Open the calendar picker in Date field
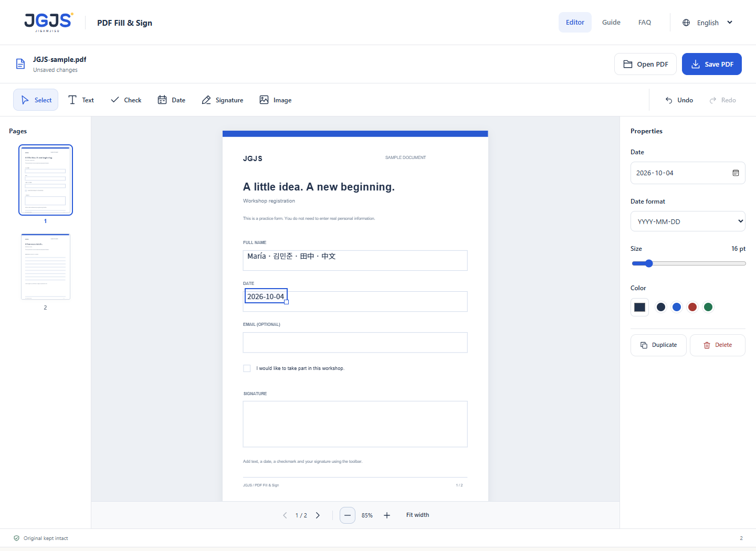 pyautogui.click(x=736, y=173)
